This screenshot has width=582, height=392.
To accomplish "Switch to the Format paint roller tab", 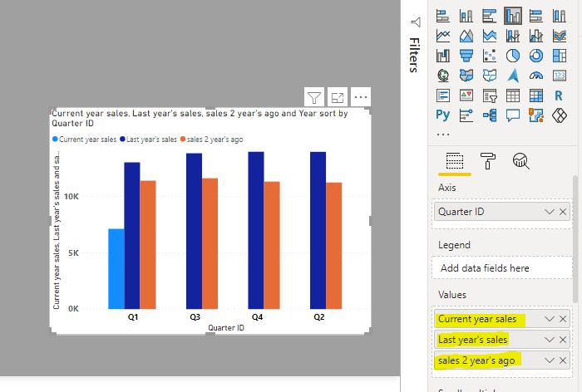I will pyautogui.click(x=488, y=161).
